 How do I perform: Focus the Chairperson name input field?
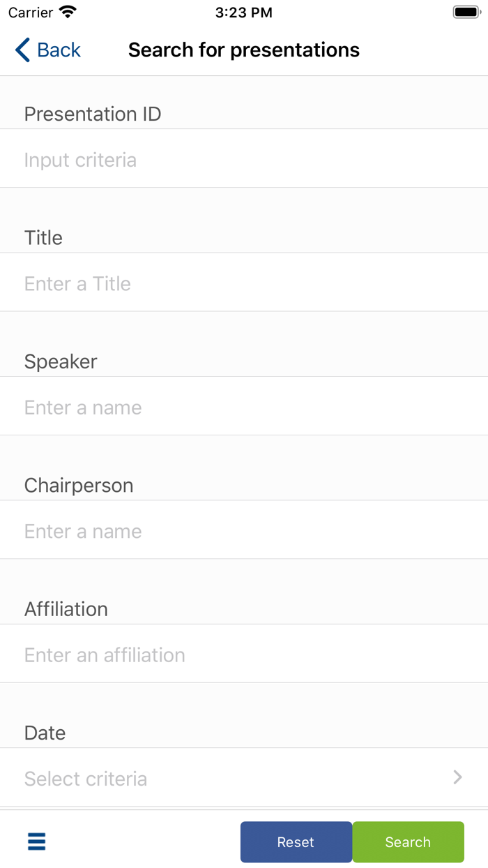[244, 531]
